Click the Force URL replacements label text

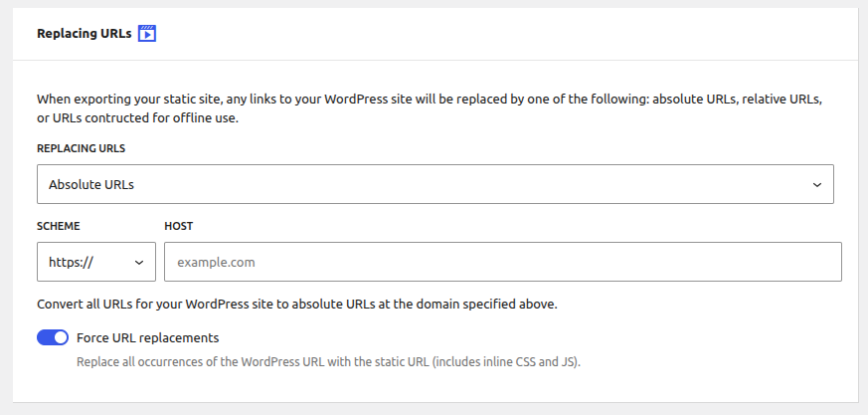pos(147,337)
